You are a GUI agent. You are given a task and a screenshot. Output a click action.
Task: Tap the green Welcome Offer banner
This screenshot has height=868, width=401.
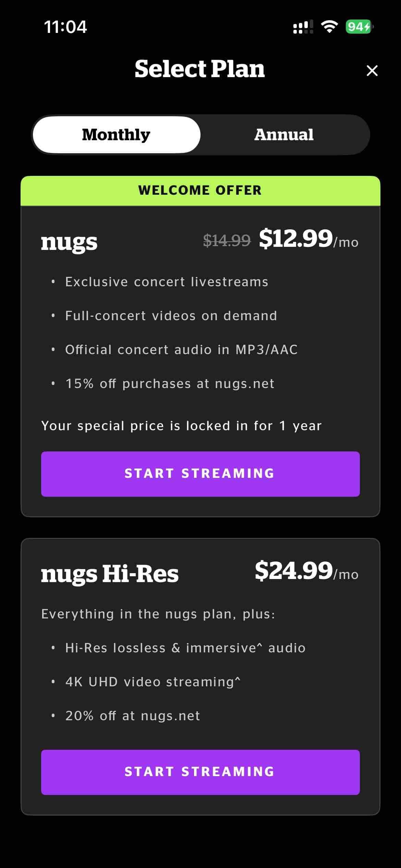[x=200, y=191]
